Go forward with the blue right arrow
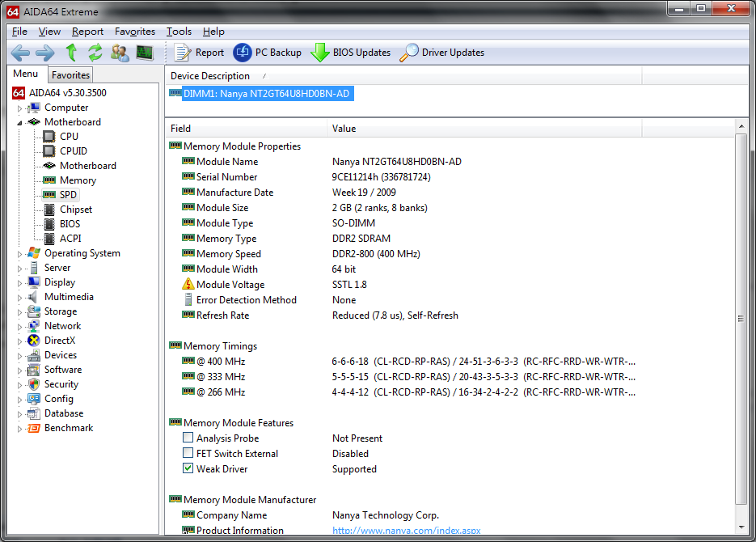 [x=45, y=53]
